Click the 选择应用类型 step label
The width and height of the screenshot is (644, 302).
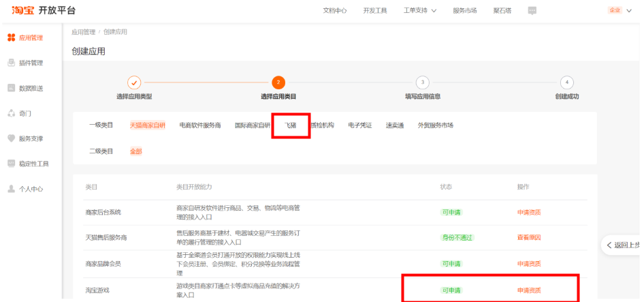point(134,97)
